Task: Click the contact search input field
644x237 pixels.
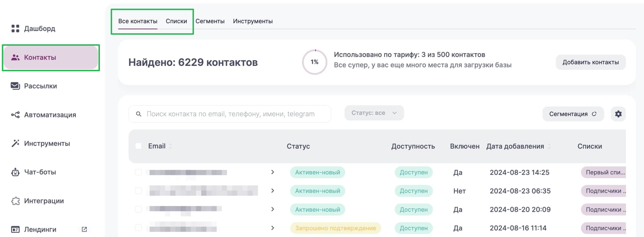Action: pyautogui.click(x=230, y=114)
